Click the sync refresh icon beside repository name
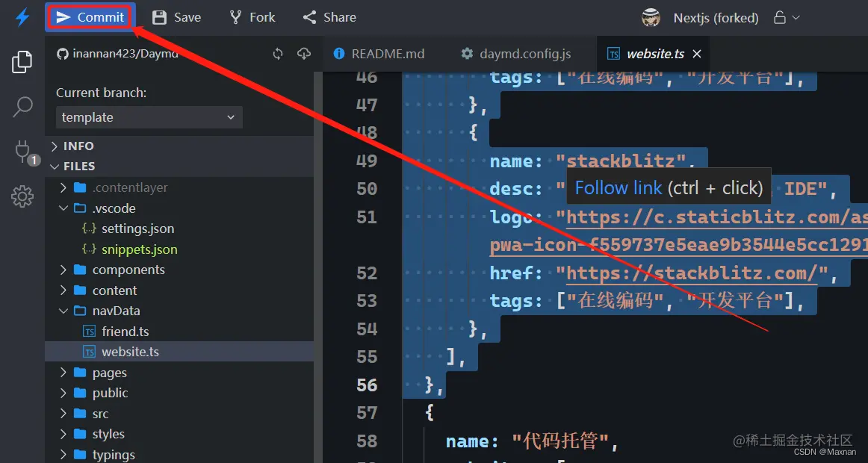 [x=278, y=54]
